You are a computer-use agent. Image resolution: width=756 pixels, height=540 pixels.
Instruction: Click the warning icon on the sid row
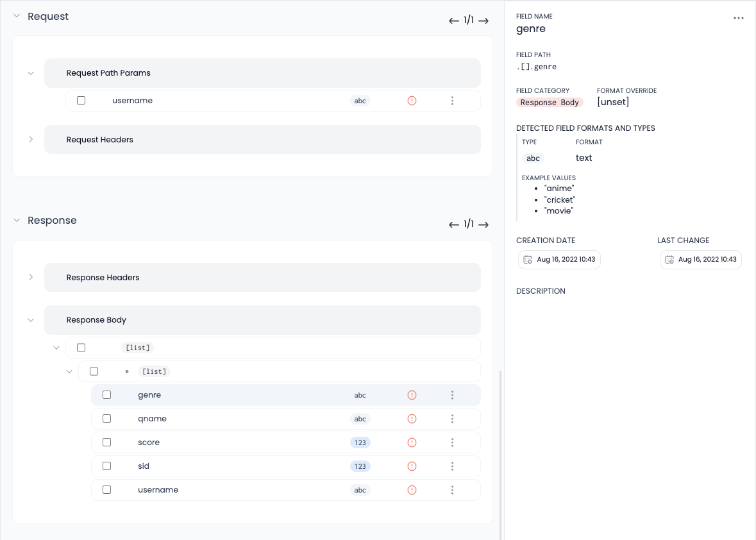coord(412,466)
